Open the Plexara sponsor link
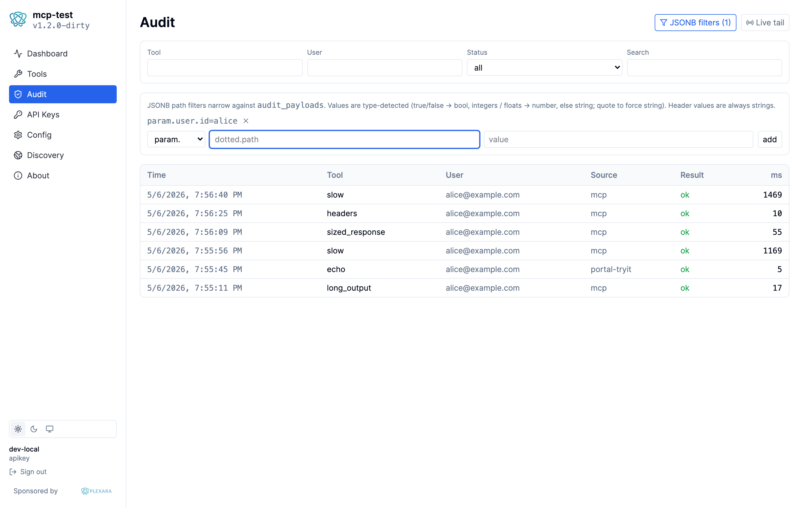The width and height of the screenshot is (812, 508). [96, 491]
